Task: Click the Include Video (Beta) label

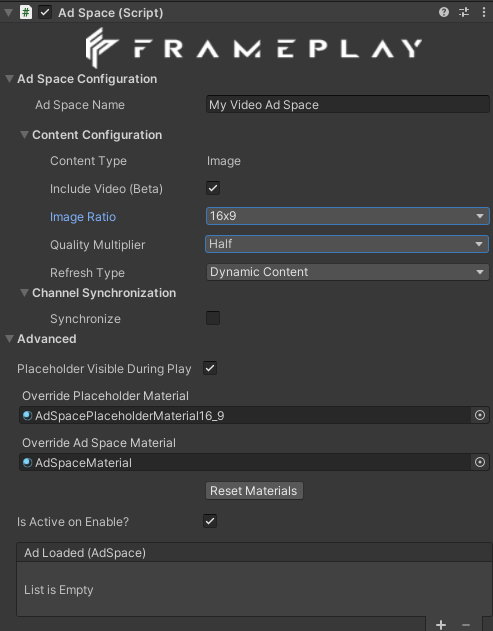Action: click(106, 189)
